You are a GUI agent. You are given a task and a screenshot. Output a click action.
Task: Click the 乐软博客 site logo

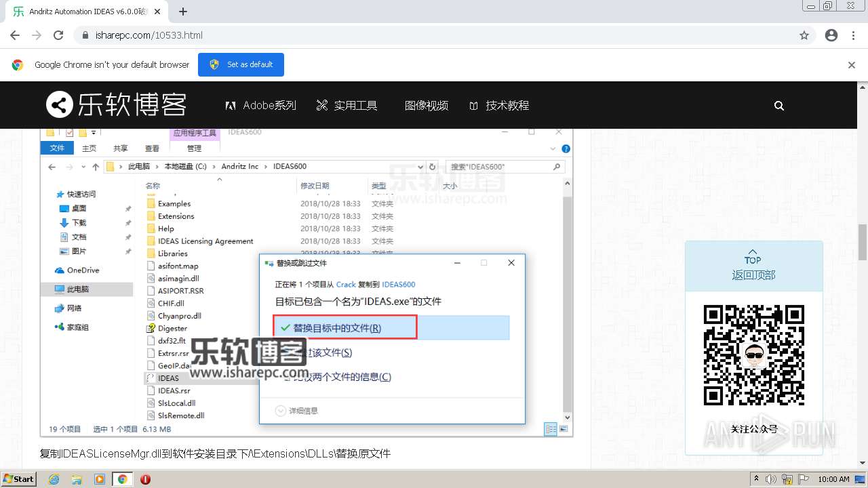[116, 105]
